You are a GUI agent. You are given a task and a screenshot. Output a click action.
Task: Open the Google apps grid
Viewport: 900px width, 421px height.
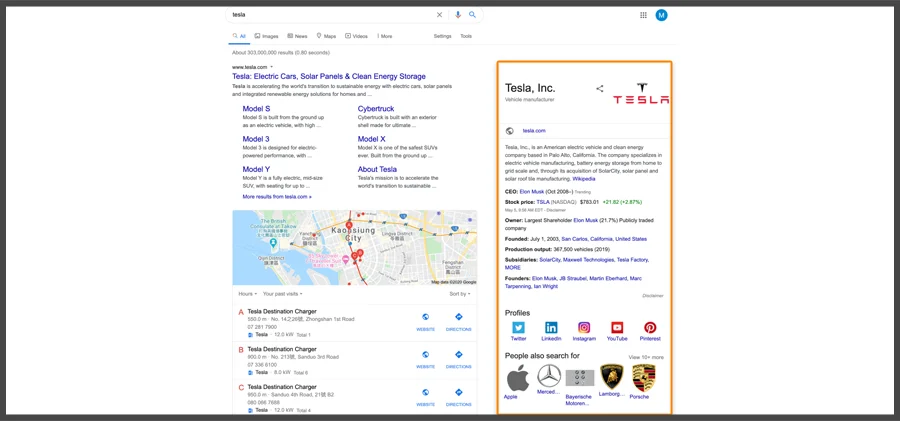point(643,15)
